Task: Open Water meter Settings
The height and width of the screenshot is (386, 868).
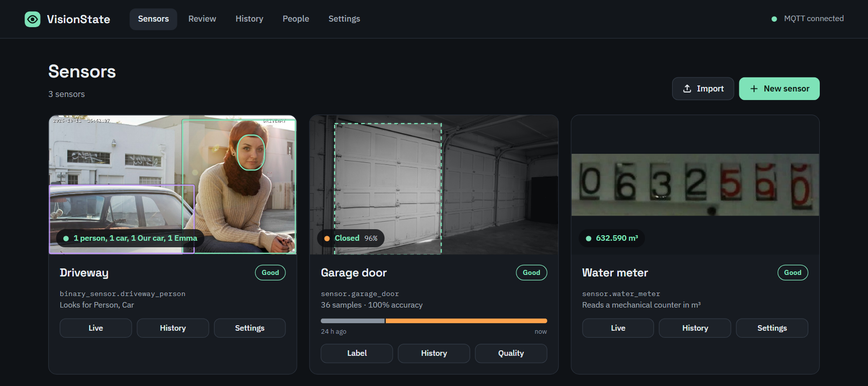Action: 772,328
